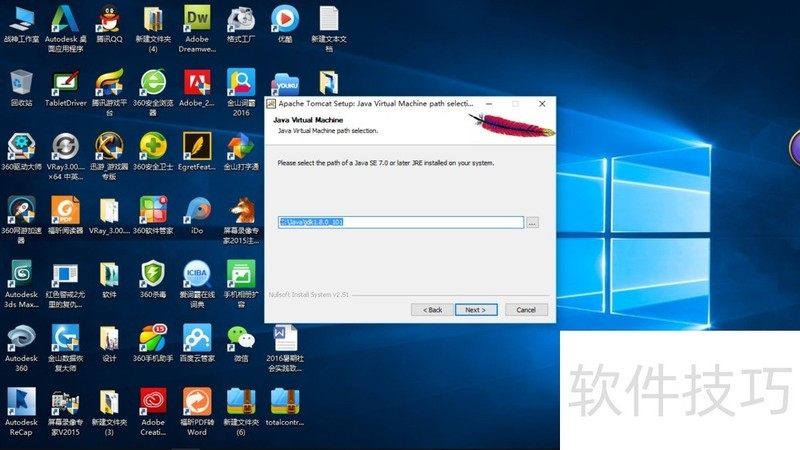
Task: Select the WeChat (微信) icon
Action: click(x=241, y=338)
